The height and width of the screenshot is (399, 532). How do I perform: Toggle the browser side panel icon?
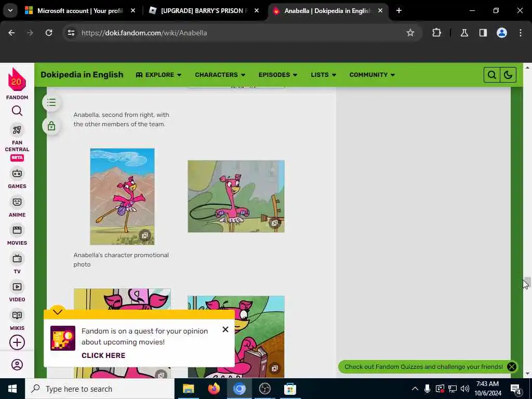click(483, 33)
